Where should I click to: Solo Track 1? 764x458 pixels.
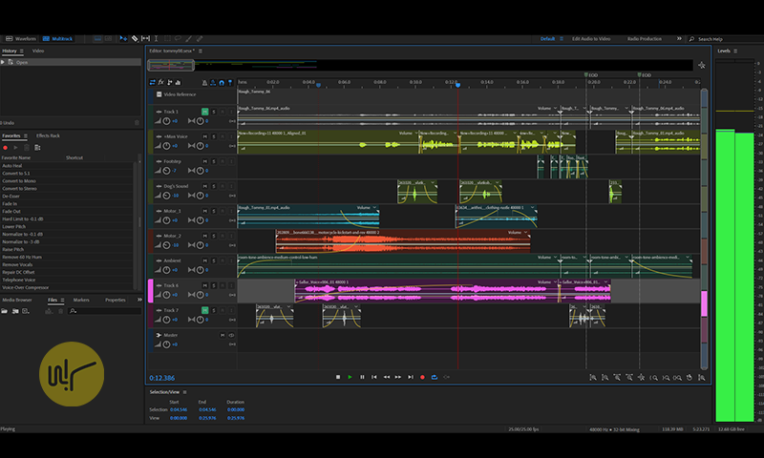(213, 112)
